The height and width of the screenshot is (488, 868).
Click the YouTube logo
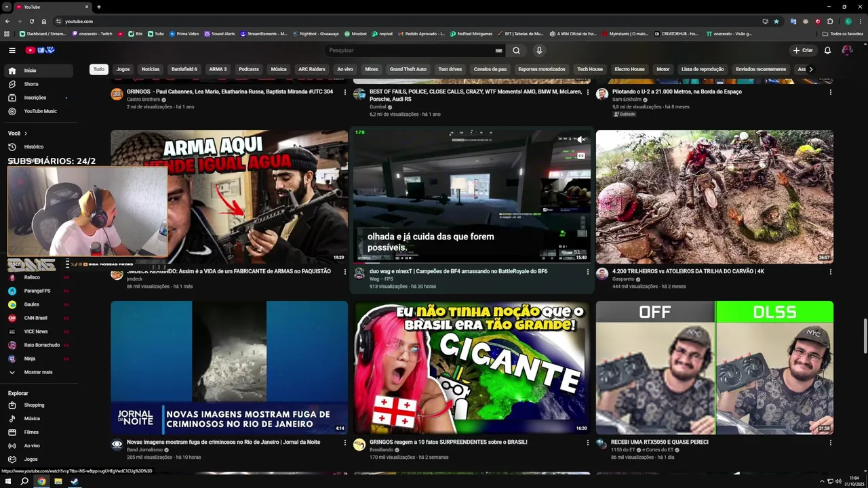point(39,50)
